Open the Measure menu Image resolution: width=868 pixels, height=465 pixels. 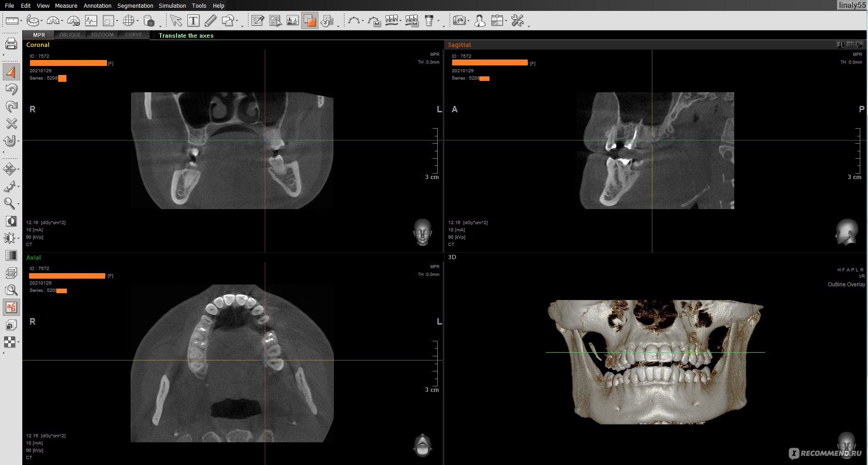[66, 5]
